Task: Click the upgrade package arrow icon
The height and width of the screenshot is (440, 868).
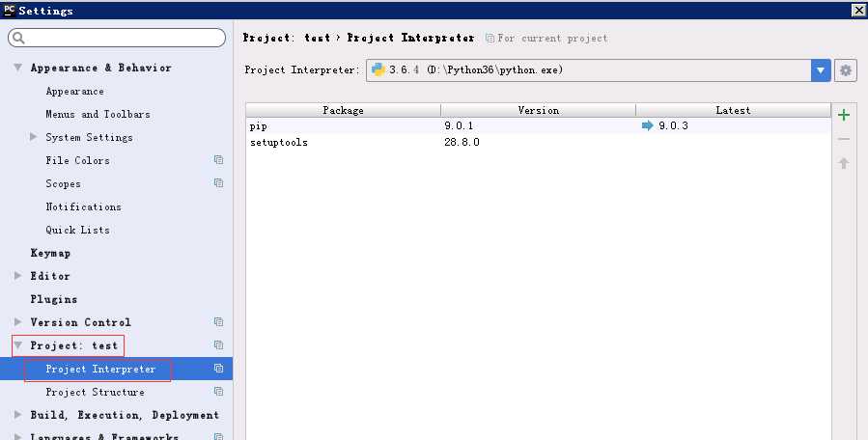Action: 844,163
